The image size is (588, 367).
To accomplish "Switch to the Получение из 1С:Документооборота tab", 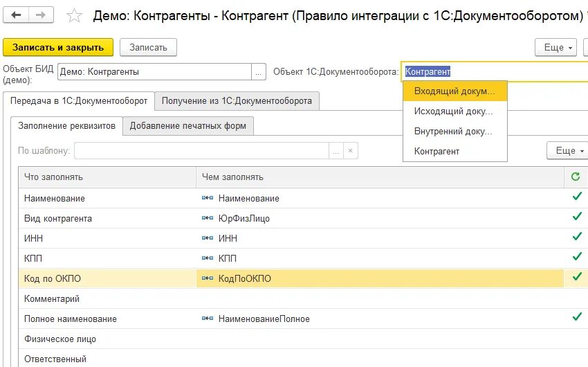I will click(x=237, y=101).
